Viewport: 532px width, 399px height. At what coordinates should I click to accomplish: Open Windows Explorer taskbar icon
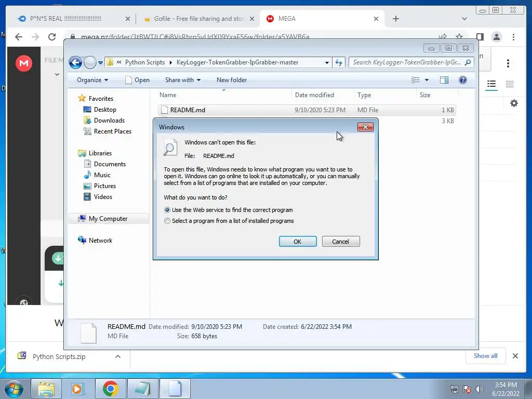[x=46, y=389]
